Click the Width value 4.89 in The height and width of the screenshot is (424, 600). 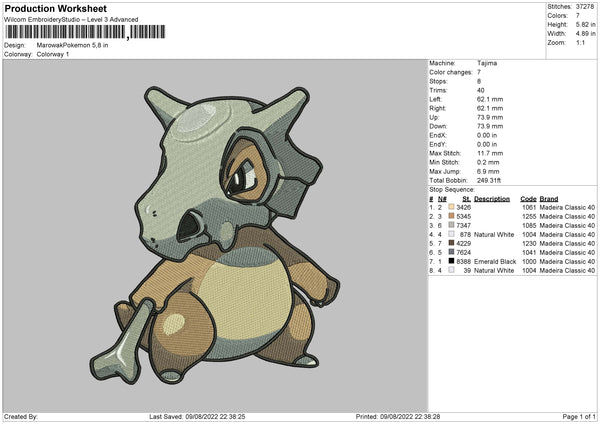(x=585, y=34)
